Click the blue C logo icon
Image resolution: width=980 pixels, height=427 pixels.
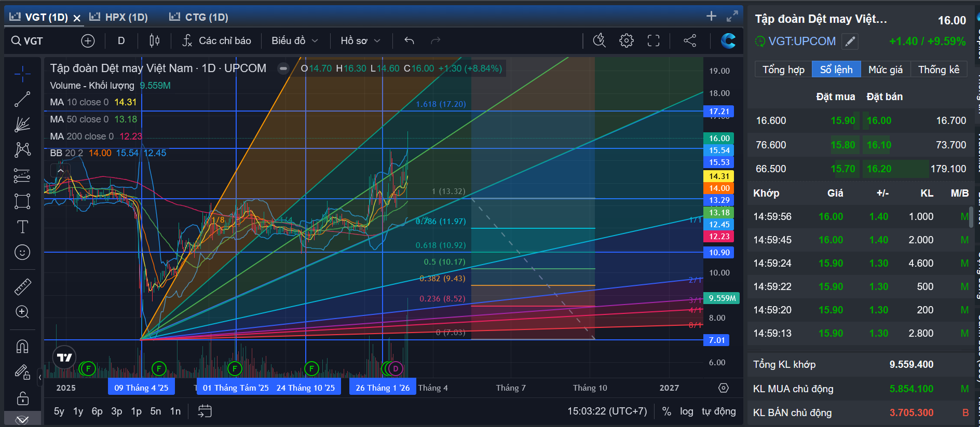pos(728,40)
